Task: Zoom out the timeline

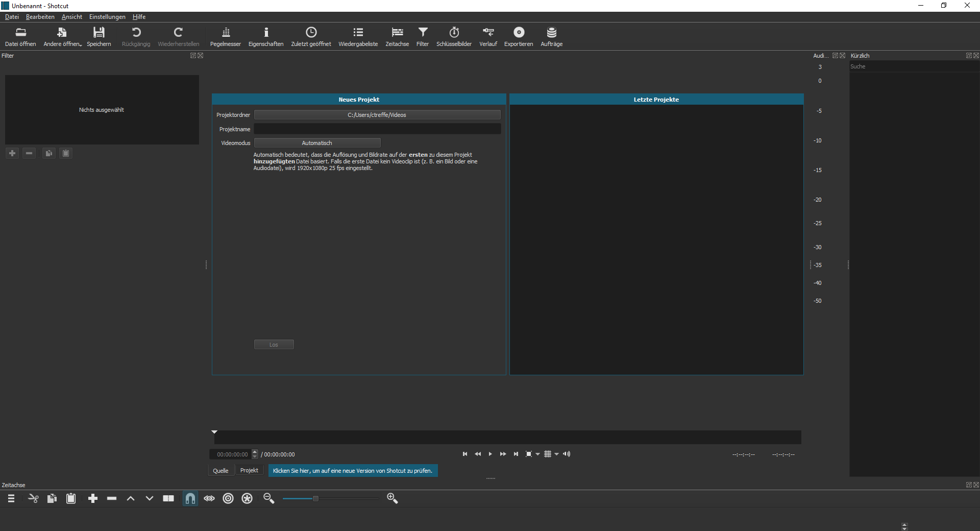Action: (269, 498)
